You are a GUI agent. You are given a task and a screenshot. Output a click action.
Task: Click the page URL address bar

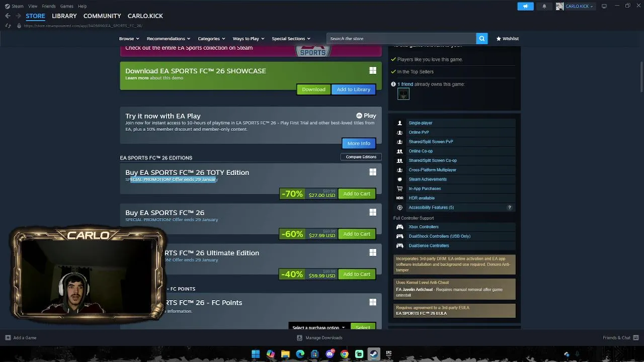(x=83, y=26)
